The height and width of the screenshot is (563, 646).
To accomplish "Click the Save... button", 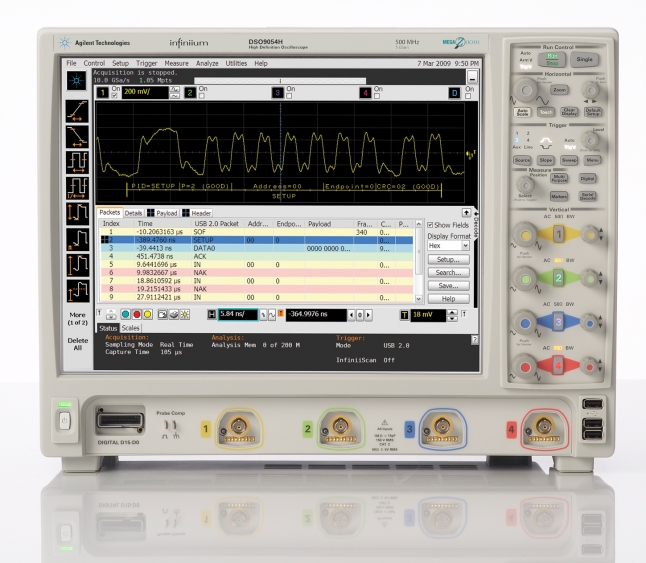I will pyautogui.click(x=448, y=286).
